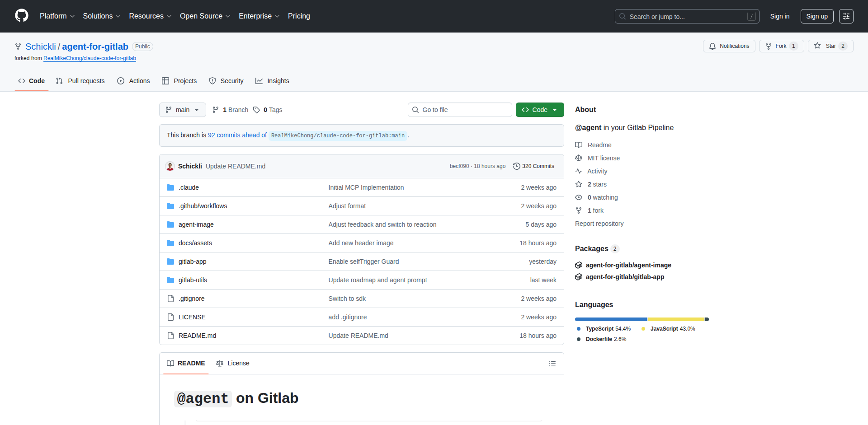Click the .gitignore file icon
This screenshot has height=425, width=868.
point(170,299)
